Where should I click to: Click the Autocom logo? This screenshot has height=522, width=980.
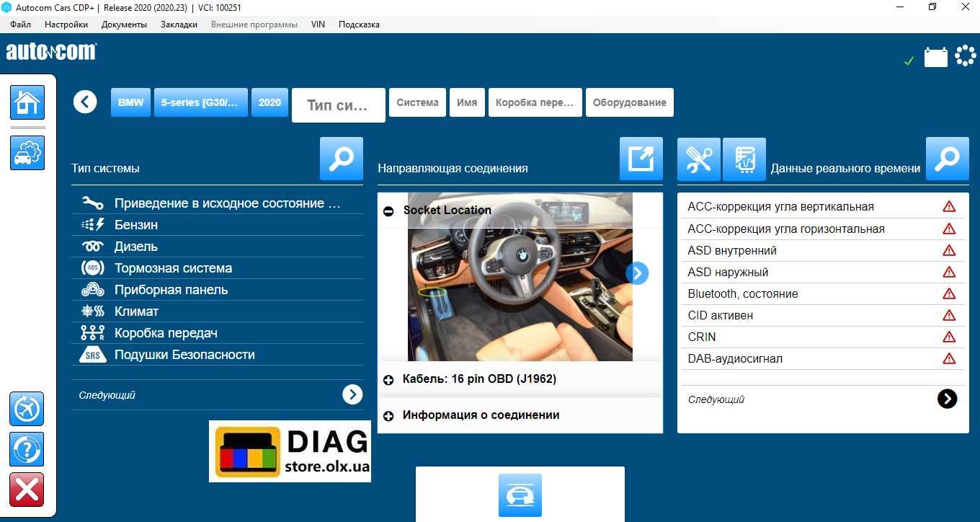51,51
